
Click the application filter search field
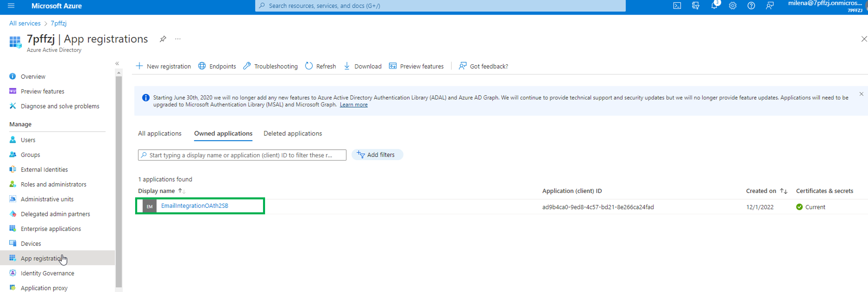click(x=242, y=155)
